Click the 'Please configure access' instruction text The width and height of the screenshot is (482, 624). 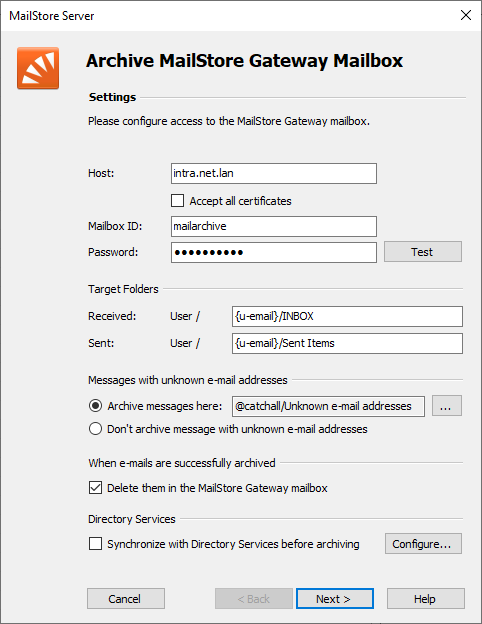tap(229, 121)
